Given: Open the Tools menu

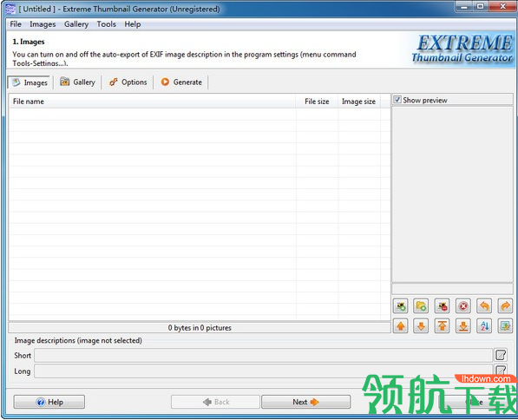Looking at the screenshot, I should [107, 24].
